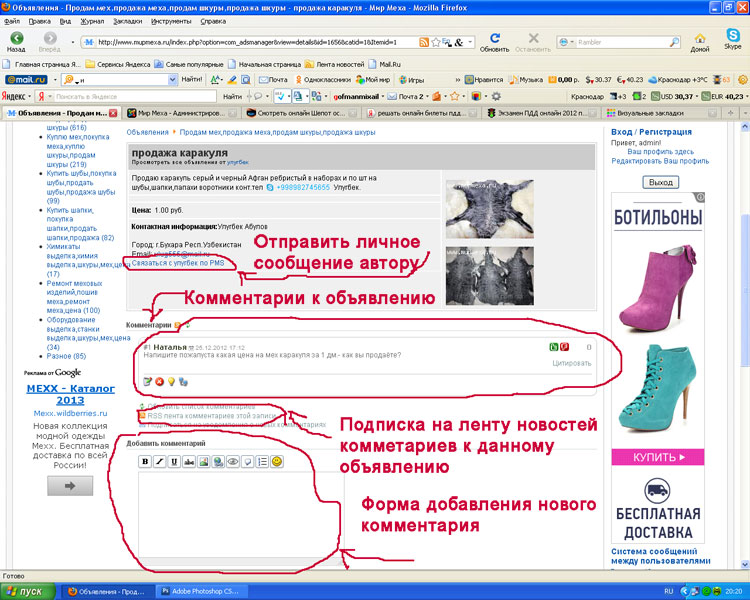Open the Закладки menu

[x=128, y=21]
